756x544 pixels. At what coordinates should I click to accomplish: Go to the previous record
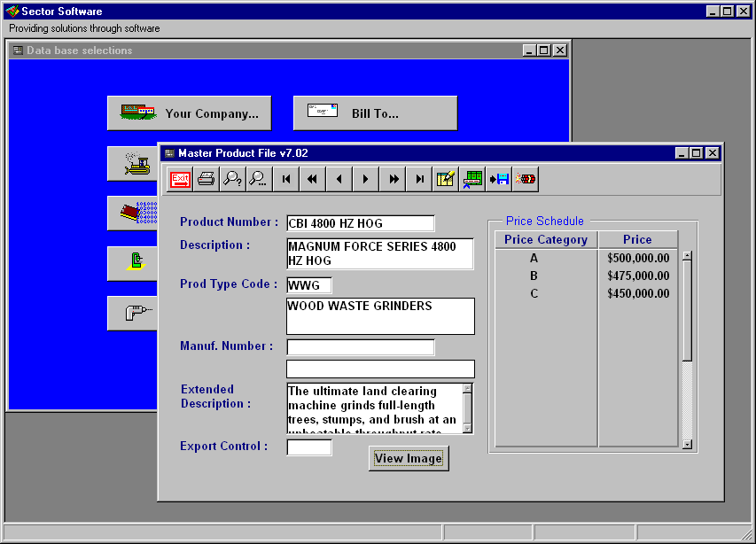click(339, 179)
